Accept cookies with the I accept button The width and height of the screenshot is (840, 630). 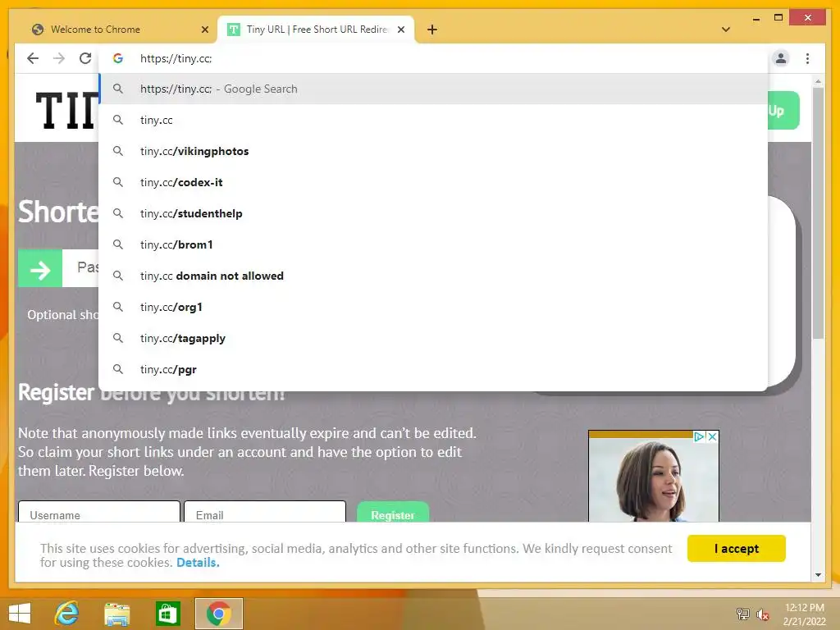pos(736,548)
